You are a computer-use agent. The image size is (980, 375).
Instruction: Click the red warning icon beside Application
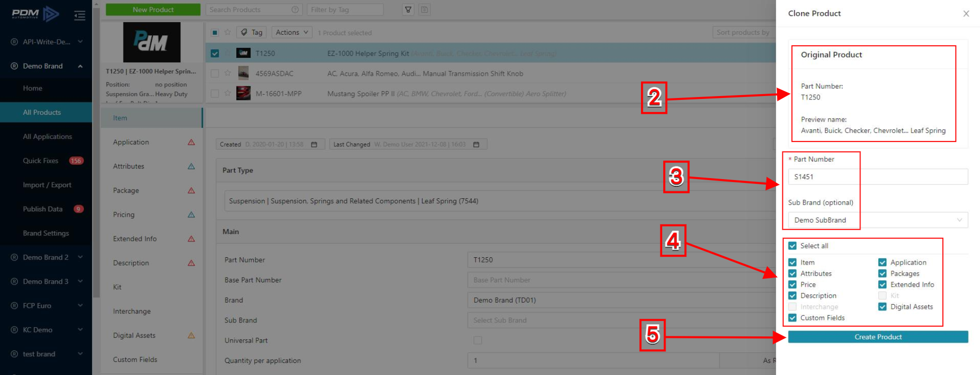click(191, 142)
